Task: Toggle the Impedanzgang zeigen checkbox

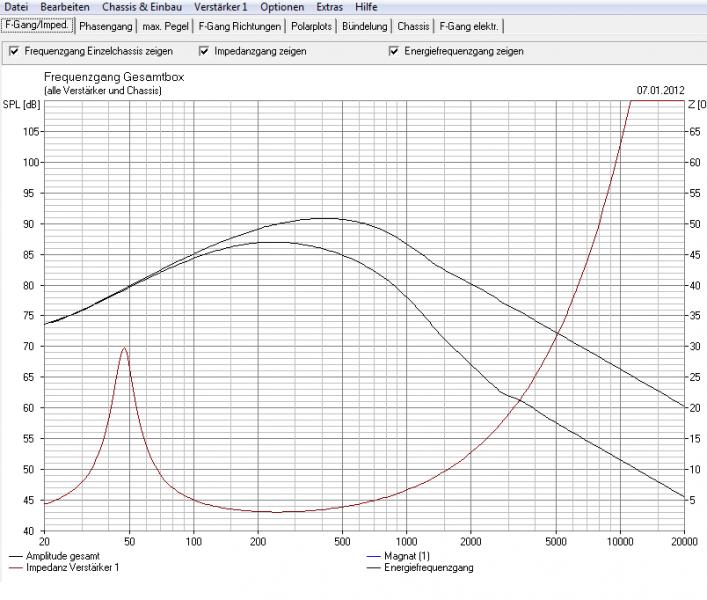Action: point(204,51)
